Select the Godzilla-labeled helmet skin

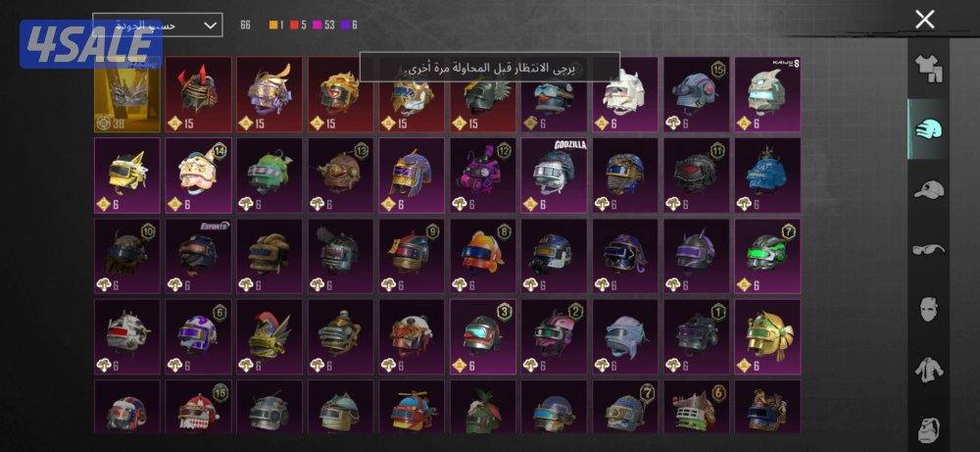click(x=554, y=176)
